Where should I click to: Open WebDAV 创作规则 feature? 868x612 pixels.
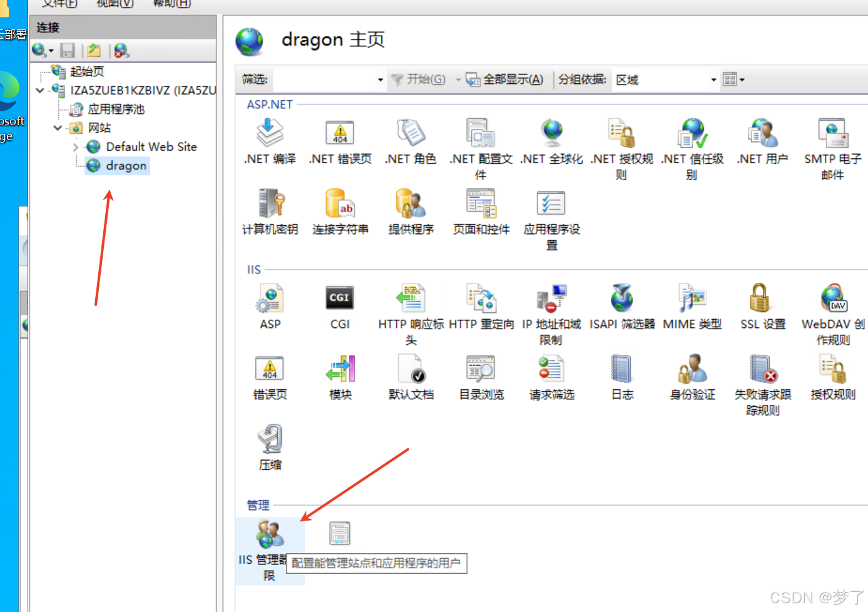coord(833,314)
